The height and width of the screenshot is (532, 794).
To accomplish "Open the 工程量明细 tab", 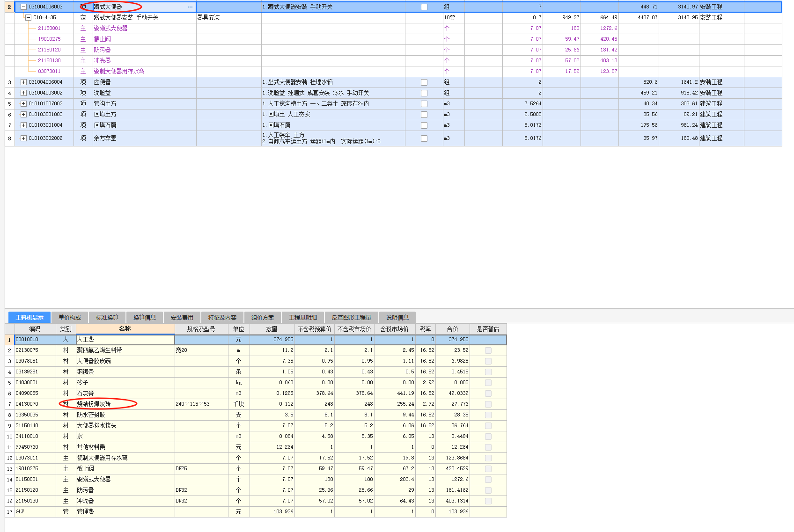I will pos(303,317).
